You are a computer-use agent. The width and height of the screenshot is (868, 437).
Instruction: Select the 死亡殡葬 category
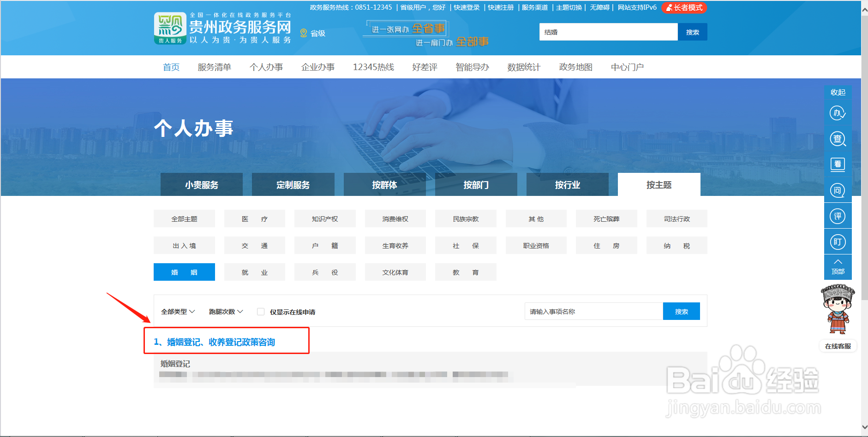pyautogui.click(x=606, y=218)
